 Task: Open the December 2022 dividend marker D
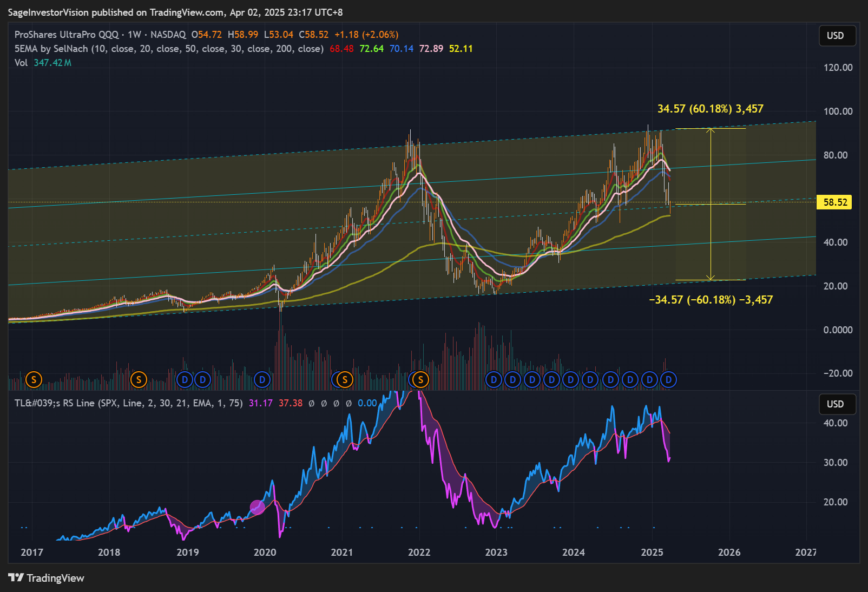[494, 380]
